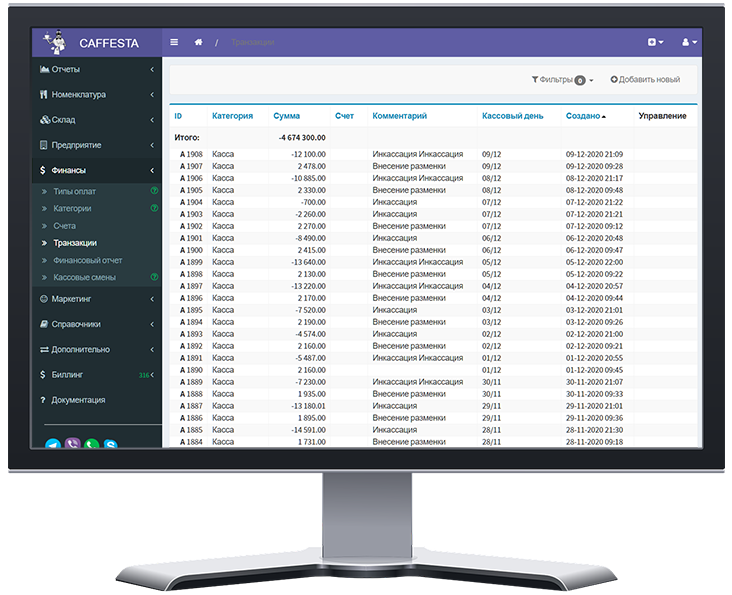The image size is (732, 595).
Task: Click transaction ID A 1900
Action: 191,250
